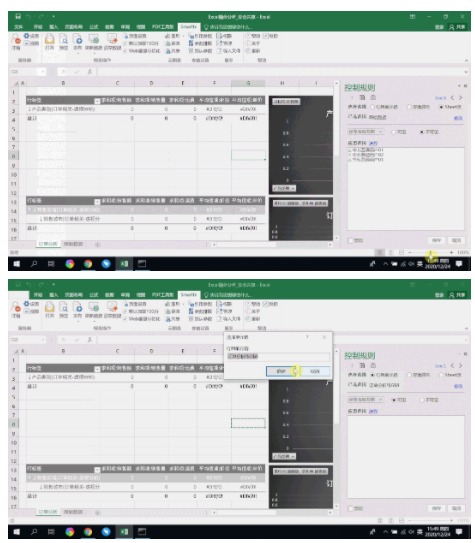The height and width of the screenshot is (543, 475).
Task: Click the insert function fx icon in top window
Action: [x=90, y=72]
